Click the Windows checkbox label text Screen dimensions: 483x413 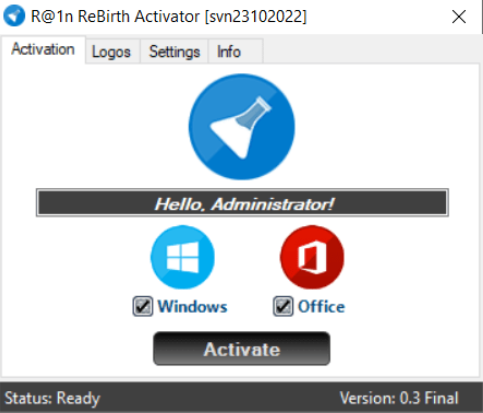coord(192,306)
